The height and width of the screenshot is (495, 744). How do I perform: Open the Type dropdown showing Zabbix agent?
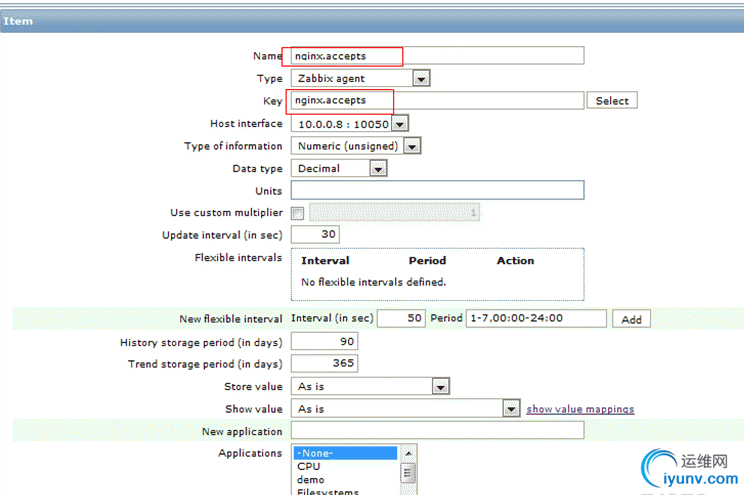pos(360,78)
